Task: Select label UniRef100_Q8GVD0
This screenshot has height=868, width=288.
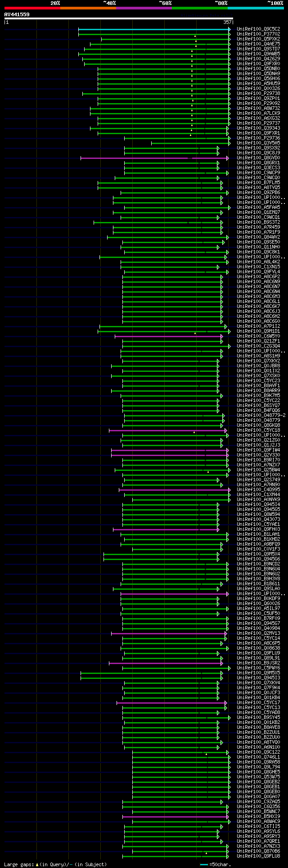Action: click(258, 158)
